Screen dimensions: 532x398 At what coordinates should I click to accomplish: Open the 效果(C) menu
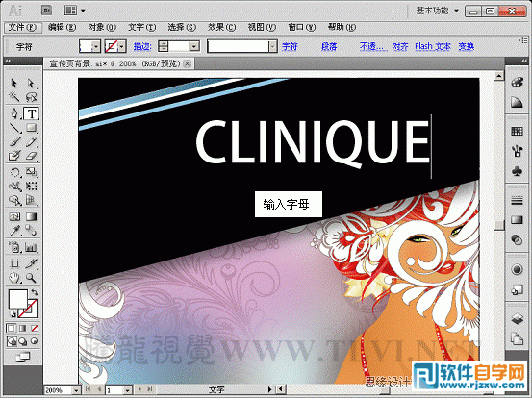click(x=222, y=27)
